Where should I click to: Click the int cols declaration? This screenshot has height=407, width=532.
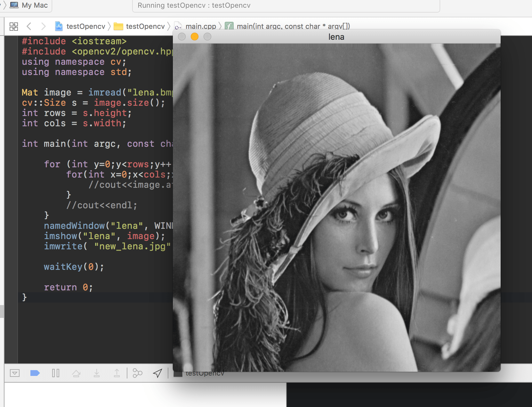(x=74, y=123)
